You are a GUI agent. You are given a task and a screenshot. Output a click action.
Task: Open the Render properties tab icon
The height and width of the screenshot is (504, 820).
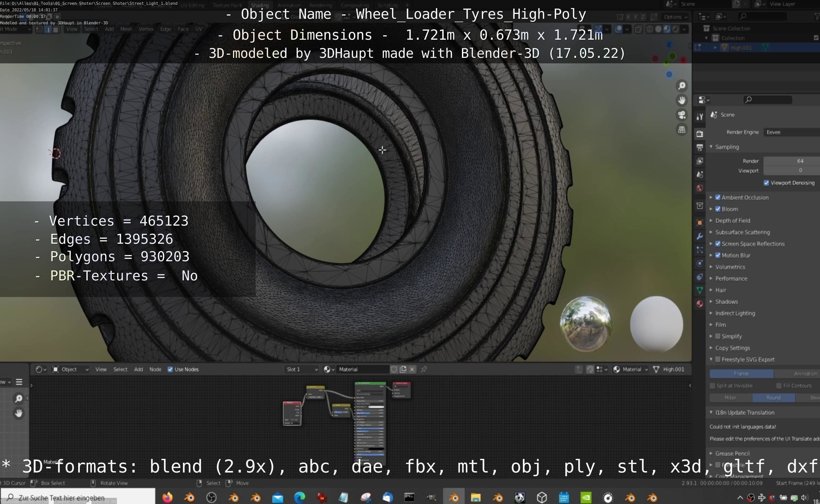[700, 134]
